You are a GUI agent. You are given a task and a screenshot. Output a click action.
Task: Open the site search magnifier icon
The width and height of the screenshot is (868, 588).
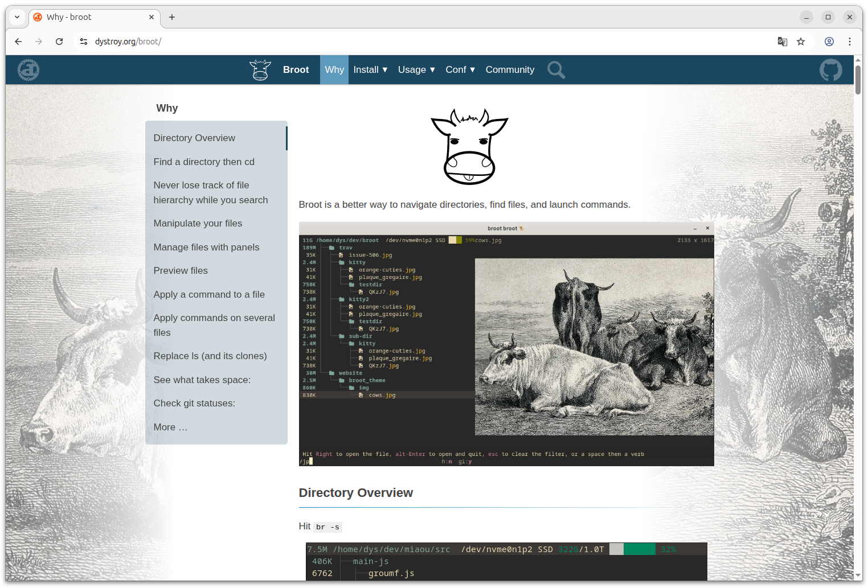point(556,70)
